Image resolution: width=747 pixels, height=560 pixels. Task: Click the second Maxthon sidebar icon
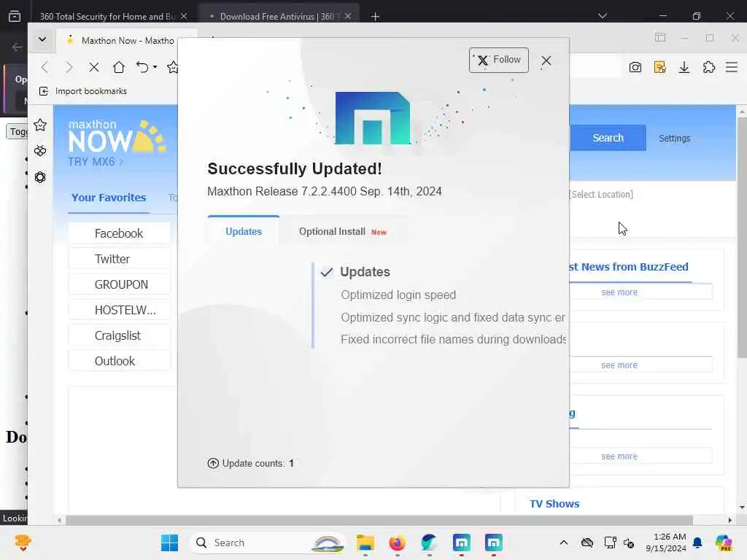click(40, 151)
